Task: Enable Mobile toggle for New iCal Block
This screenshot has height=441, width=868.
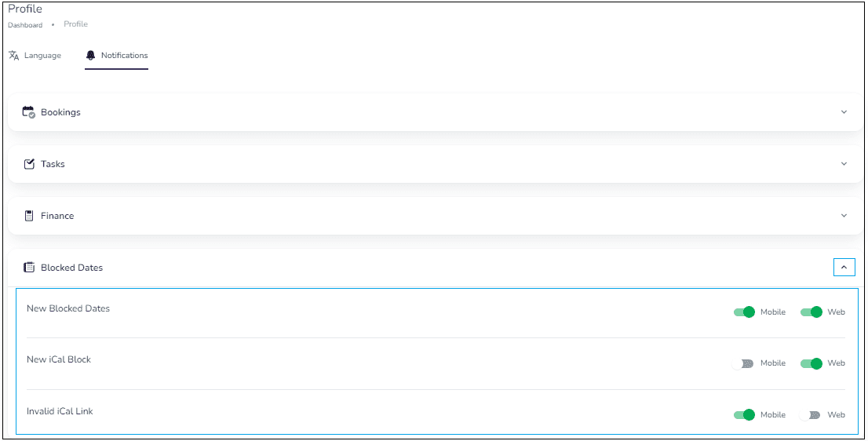Action: point(743,363)
